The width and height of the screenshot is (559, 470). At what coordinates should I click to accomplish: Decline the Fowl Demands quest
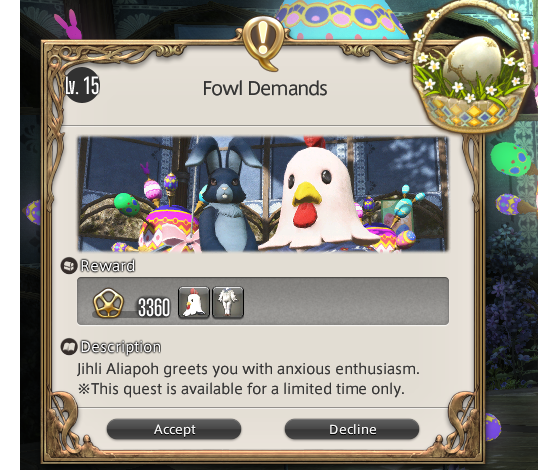coord(352,429)
